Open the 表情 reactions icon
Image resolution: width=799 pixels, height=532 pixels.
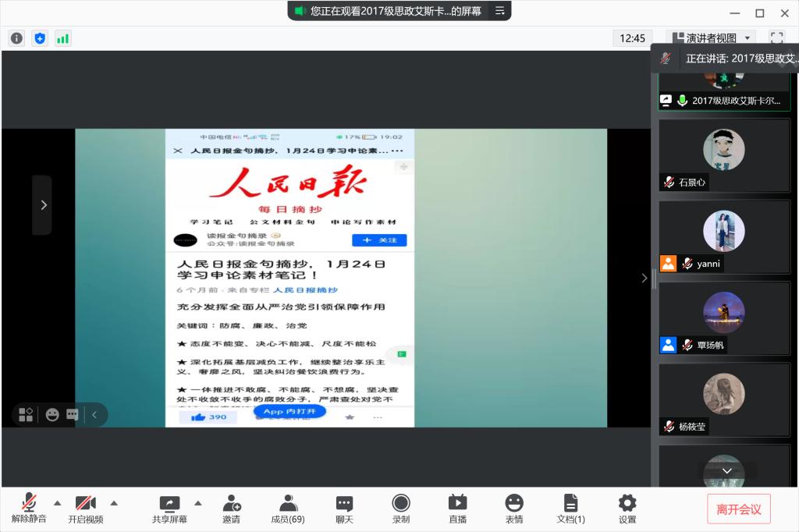[x=513, y=509]
